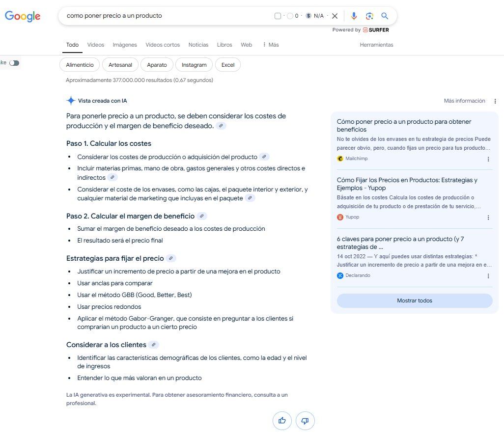This screenshot has height=435, width=504.
Task: Open Mailchimp article on product pricing
Action: click(404, 125)
